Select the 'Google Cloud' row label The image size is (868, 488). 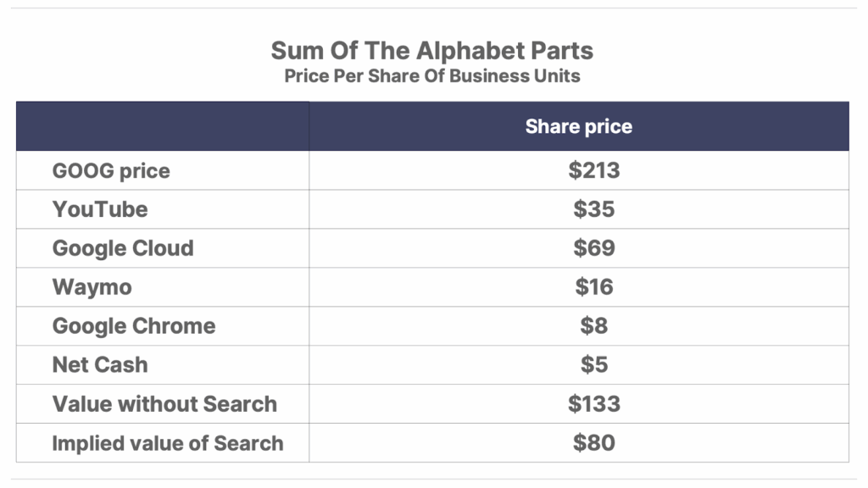pyautogui.click(x=123, y=248)
